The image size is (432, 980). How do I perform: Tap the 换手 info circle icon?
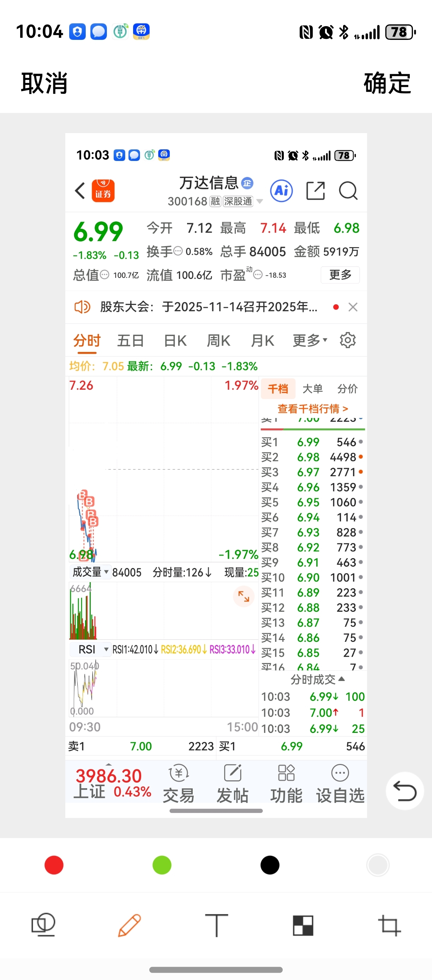coord(178,251)
